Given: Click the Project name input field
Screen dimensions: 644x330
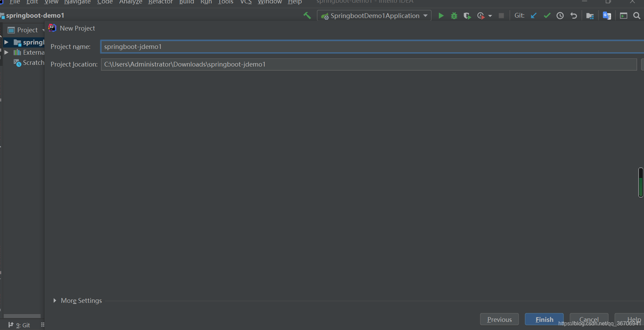Looking at the screenshot, I should (372, 47).
